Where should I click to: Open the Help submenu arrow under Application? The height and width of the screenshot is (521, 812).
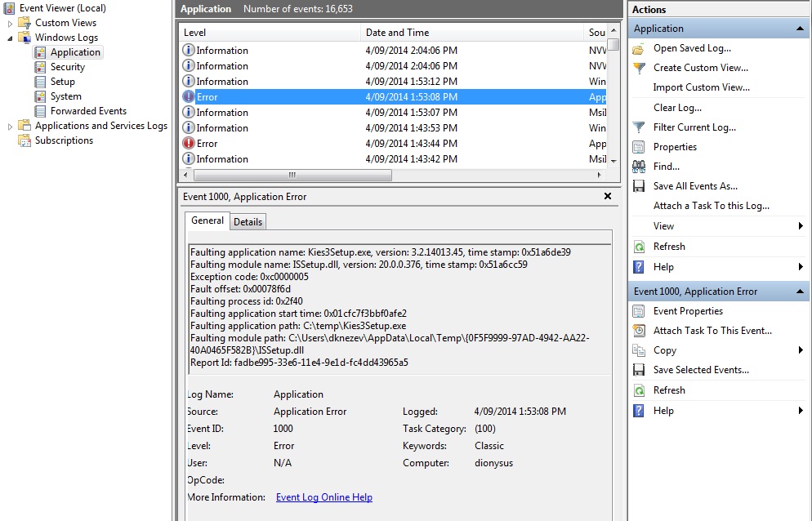coord(801,267)
